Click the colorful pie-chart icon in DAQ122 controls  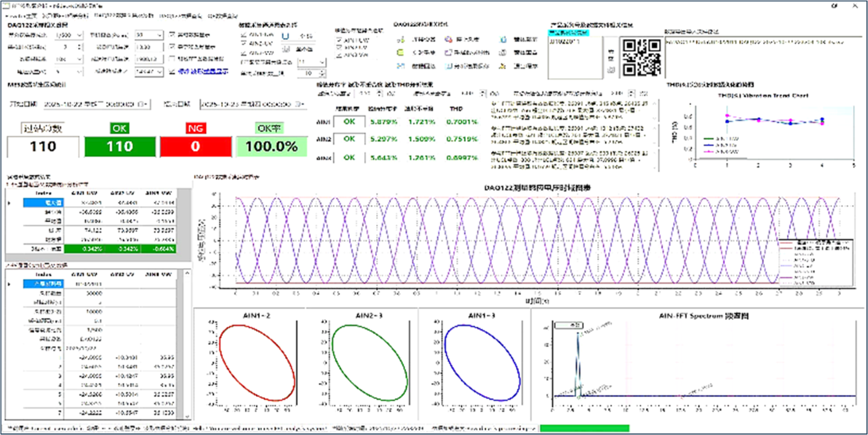point(448,39)
